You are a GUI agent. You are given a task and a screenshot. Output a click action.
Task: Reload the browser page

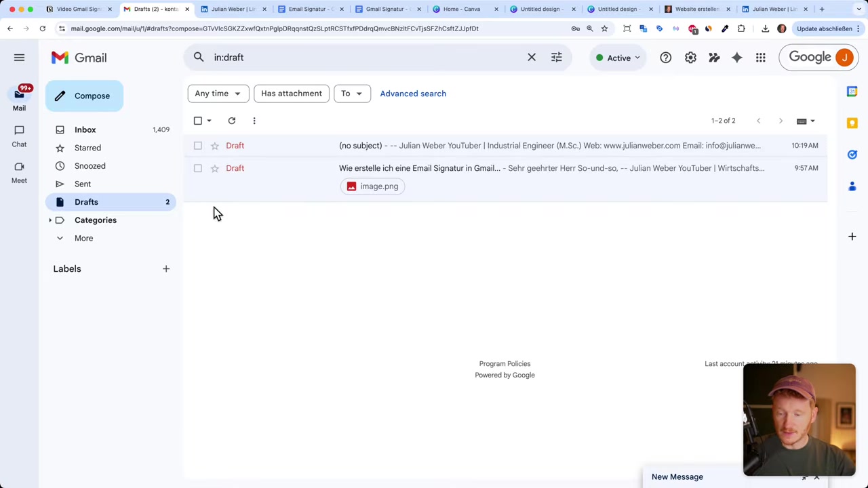tap(42, 28)
